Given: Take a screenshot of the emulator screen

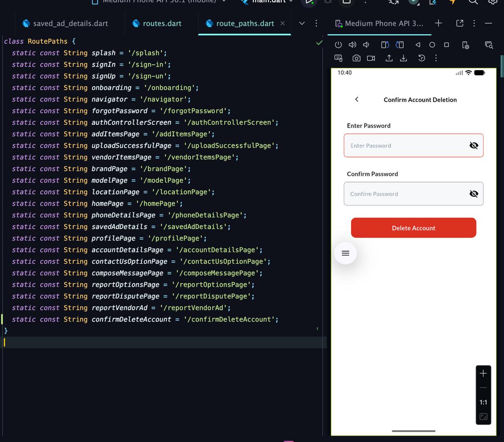Looking at the screenshot, I should (356, 58).
